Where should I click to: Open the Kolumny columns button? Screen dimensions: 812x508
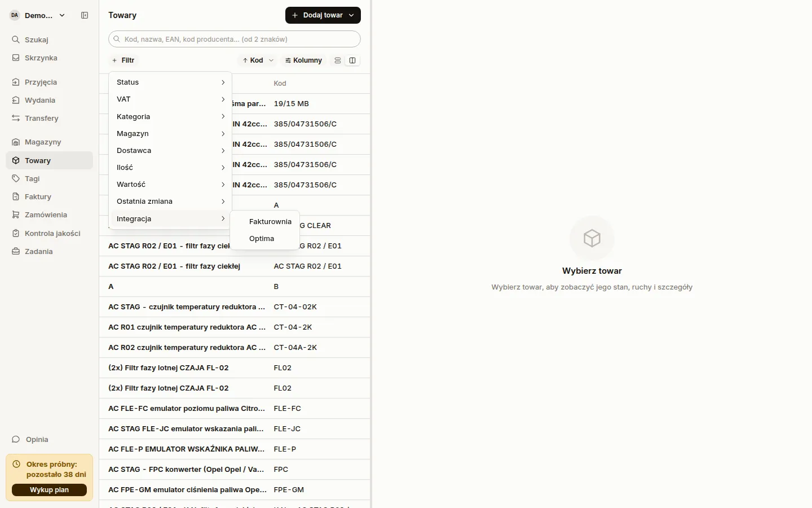click(x=303, y=60)
